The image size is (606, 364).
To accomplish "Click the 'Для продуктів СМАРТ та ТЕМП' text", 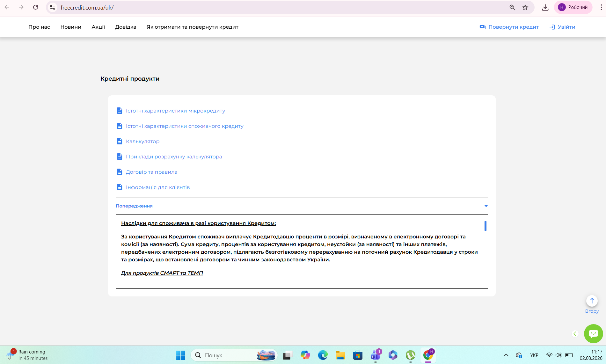I will (162, 273).
